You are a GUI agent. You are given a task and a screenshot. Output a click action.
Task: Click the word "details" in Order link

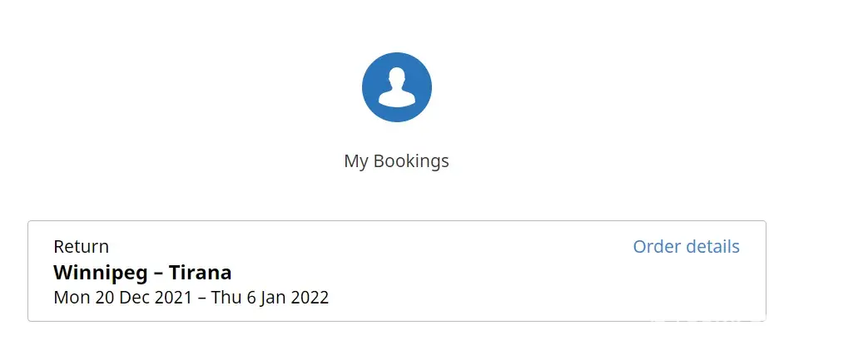pos(714,247)
